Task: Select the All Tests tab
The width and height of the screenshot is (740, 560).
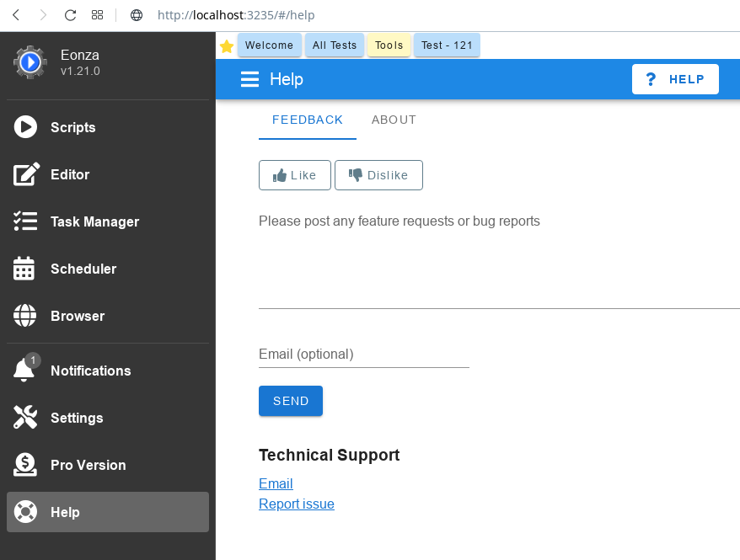Action: pos(335,45)
